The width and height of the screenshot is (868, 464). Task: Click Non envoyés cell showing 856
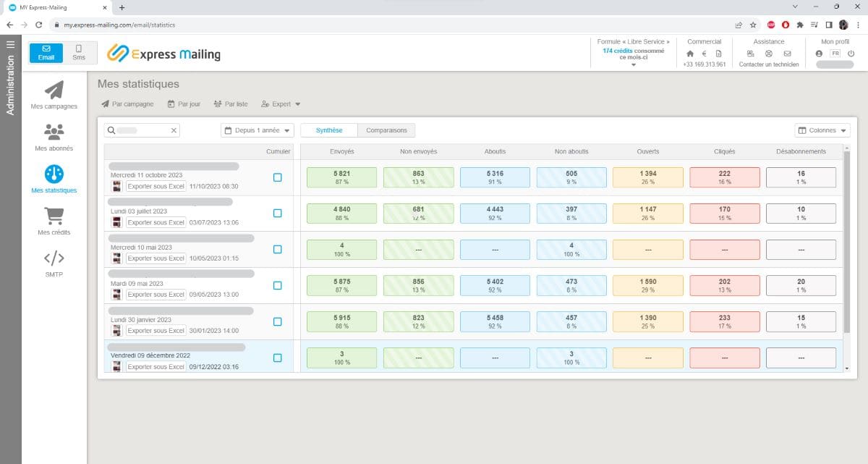pyautogui.click(x=419, y=285)
